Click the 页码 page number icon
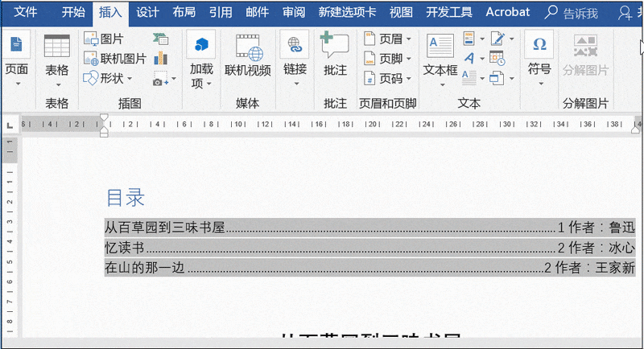Screen dimensions: 644x349 (x=369, y=78)
